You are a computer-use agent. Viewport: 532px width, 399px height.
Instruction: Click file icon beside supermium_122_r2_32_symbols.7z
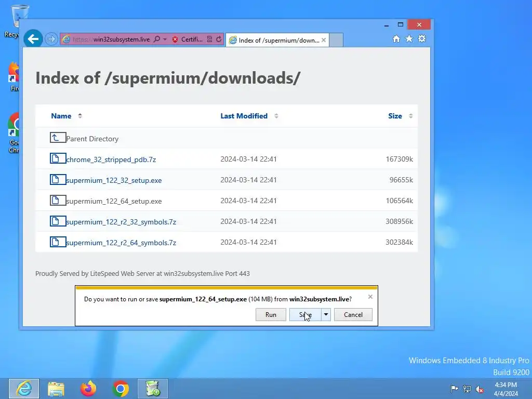point(58,221)
